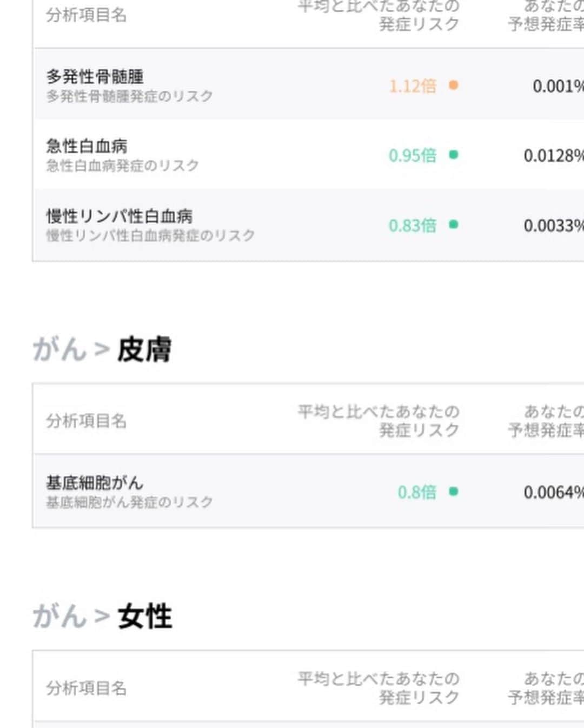Click the 0.0128% predicted rate value
584x728 pixels.
click(554, 156)
